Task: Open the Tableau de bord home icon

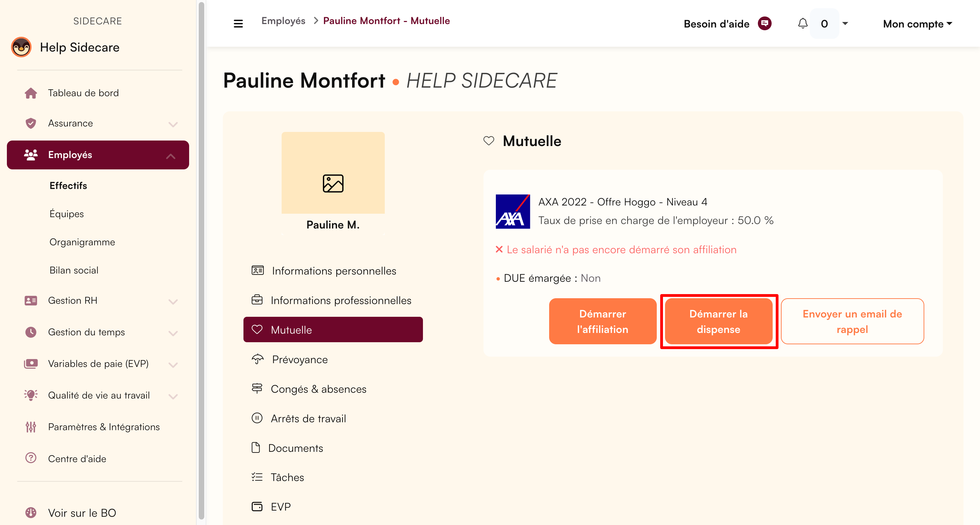Action: coord(31,93)
